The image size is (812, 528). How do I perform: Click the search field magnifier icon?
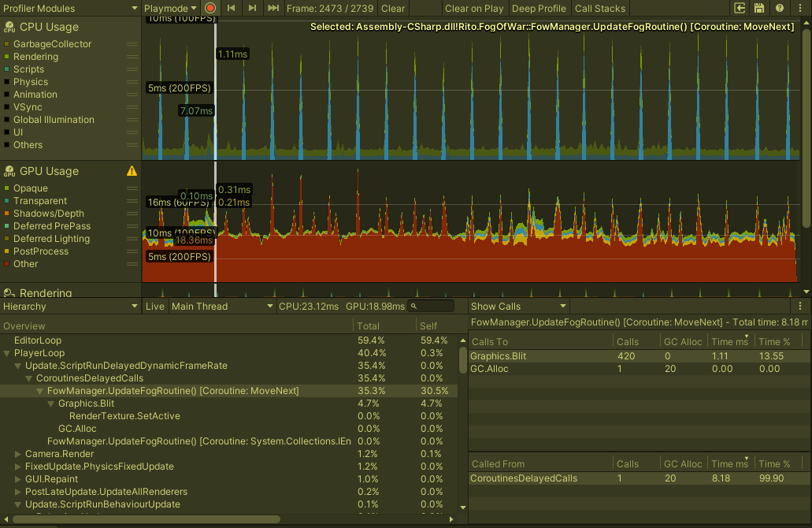click(x=413, y=307)
